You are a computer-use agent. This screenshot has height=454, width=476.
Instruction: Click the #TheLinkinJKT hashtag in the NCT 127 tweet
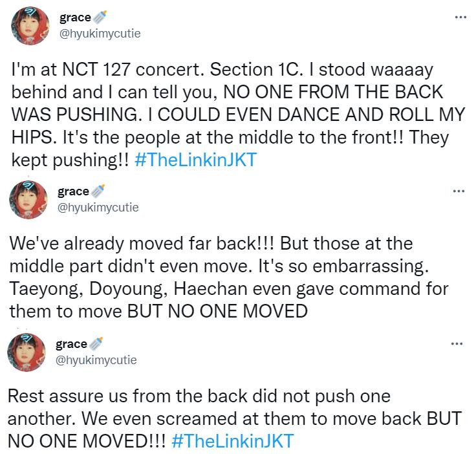[195, 160]
